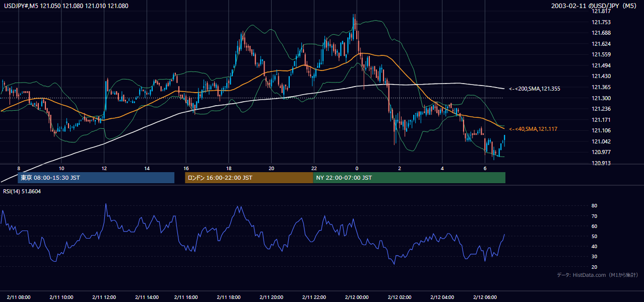Screen dimensions: 644x302
Task: Click the 121.753 price axis label
Action: [x=602, y=22]
